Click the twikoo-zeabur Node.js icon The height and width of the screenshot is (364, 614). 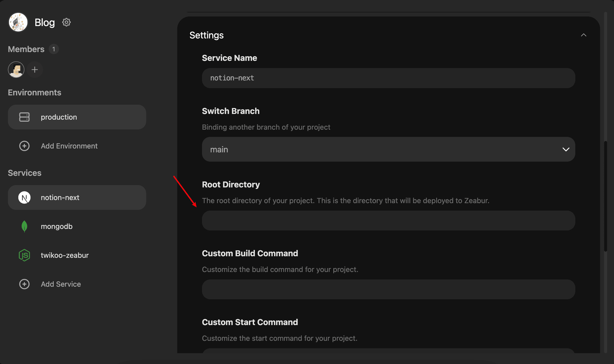[x=24, y=255]
